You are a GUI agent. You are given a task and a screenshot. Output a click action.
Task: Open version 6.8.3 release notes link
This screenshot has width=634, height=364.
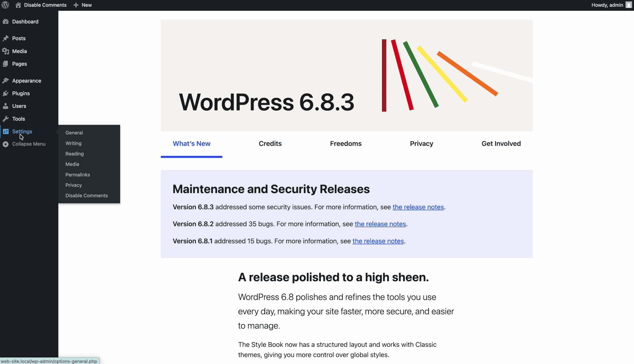point(418,207)
